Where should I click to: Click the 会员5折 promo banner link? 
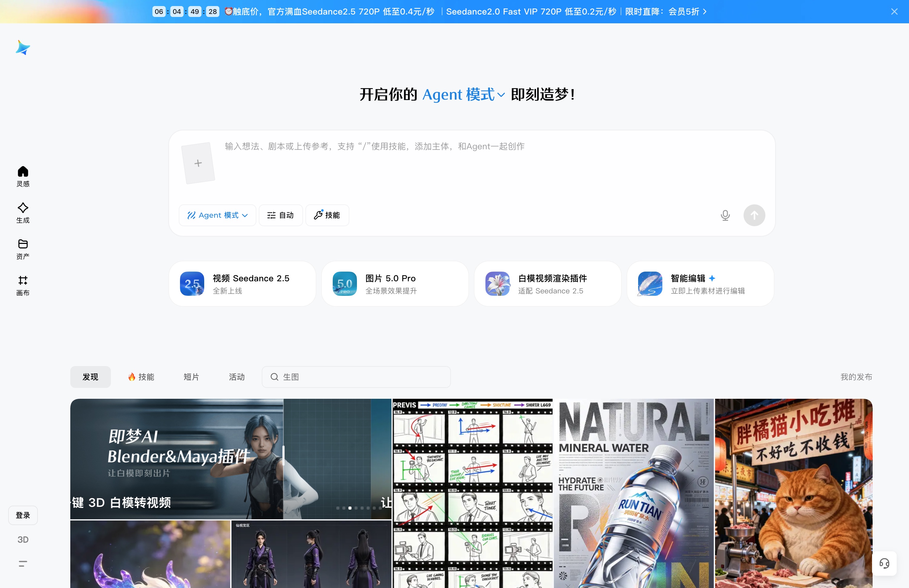tap(687, 12)
